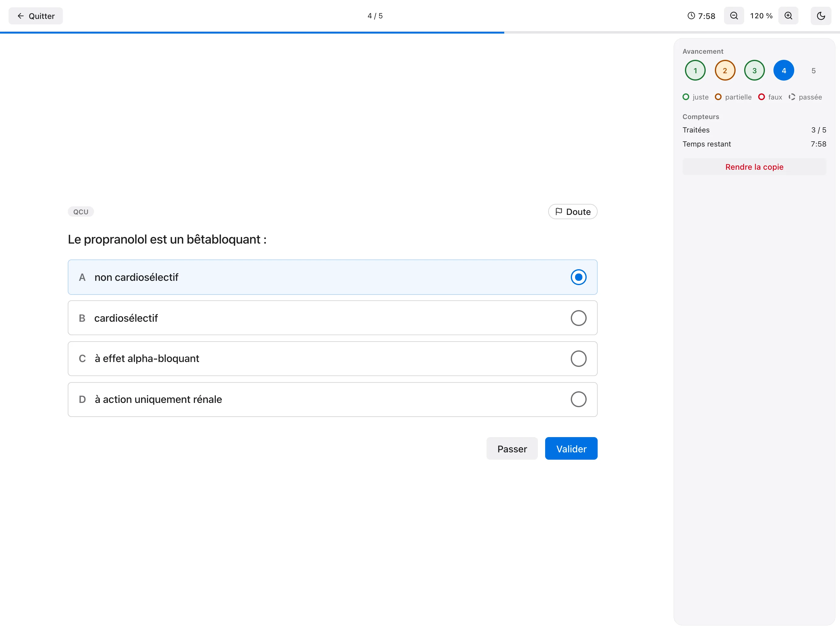Screen dimensions: 840x630
Task: Go to question 1 in Avancement
Action: [x=695, y=70]
